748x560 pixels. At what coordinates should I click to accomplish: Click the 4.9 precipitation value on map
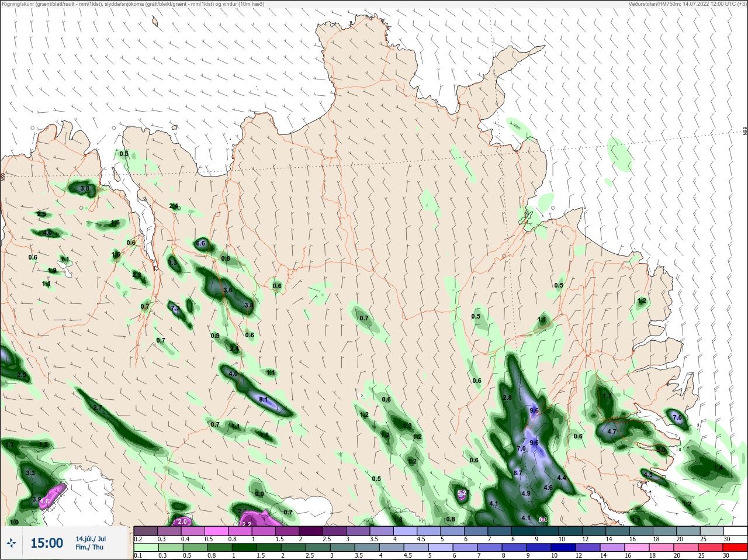(x=525, y=493)
